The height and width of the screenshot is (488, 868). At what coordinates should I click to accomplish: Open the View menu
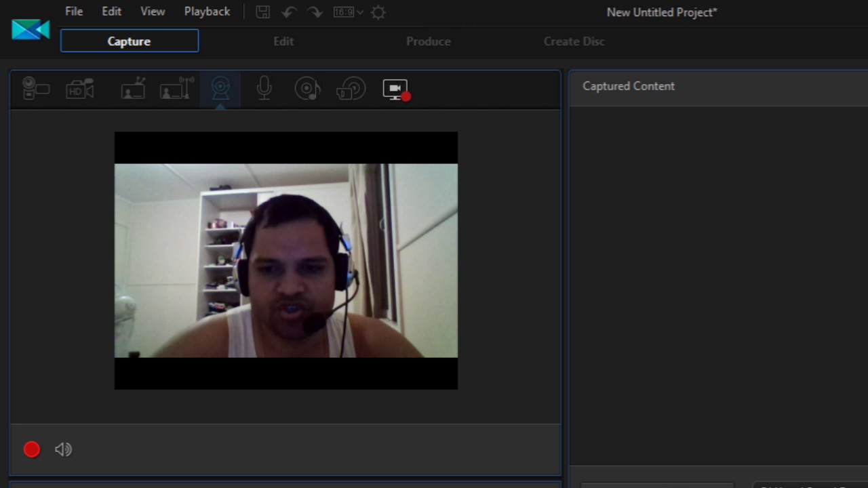point(153,12)
